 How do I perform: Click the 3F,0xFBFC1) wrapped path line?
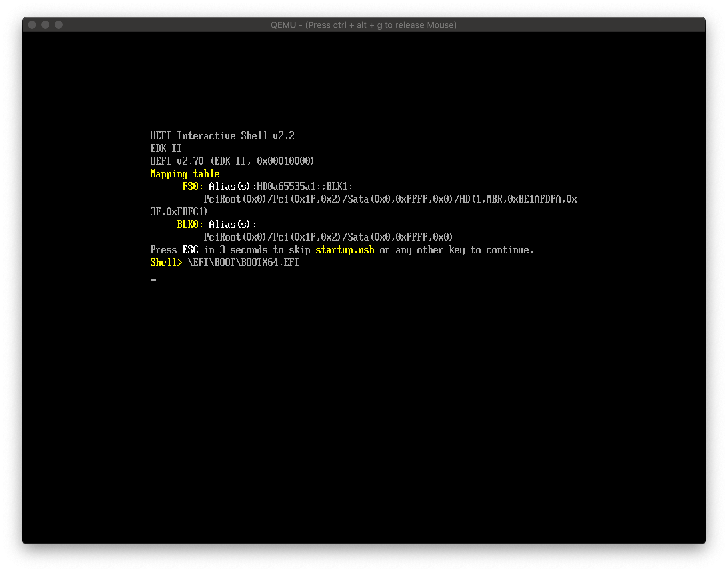point(178,212)
